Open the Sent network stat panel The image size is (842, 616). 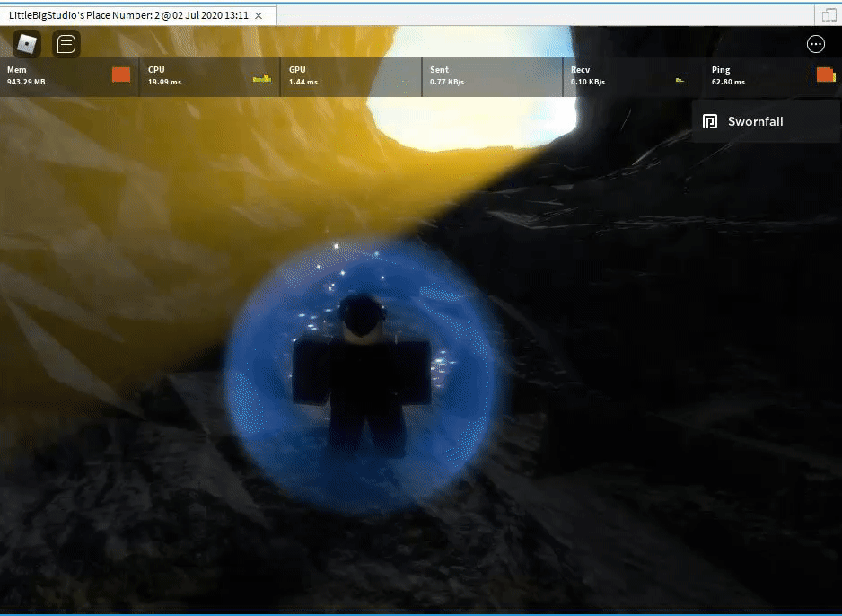pyautogui.click(x=492, y=77)
